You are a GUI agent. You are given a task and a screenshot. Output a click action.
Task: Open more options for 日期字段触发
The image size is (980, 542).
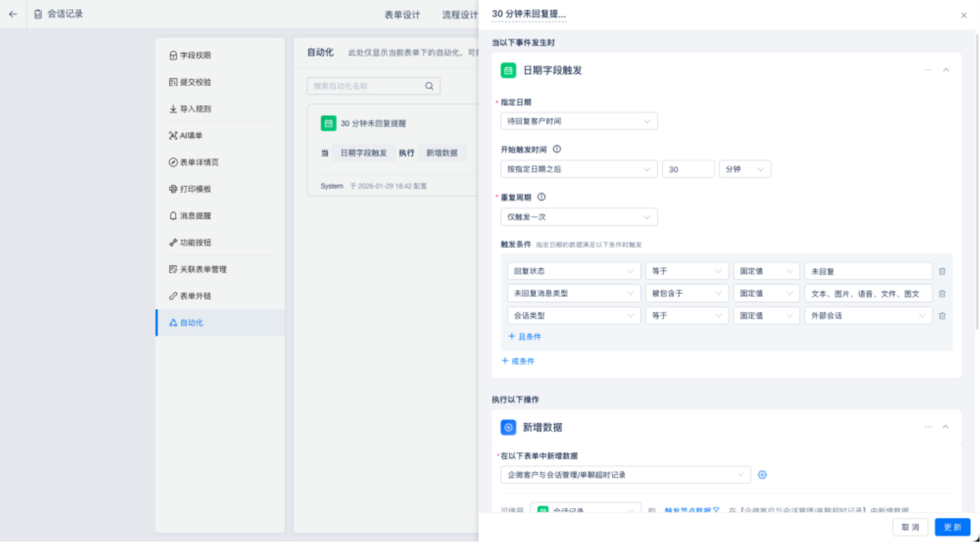coord(928,70)
